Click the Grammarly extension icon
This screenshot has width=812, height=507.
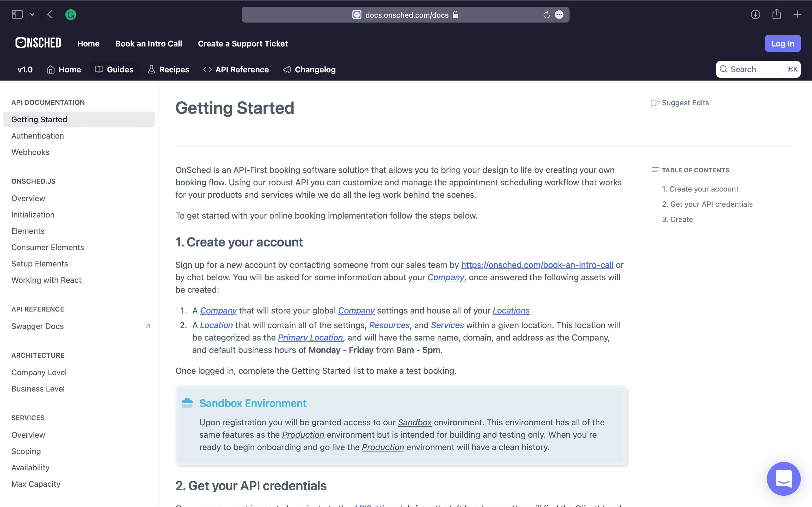[x=70, y=14]
